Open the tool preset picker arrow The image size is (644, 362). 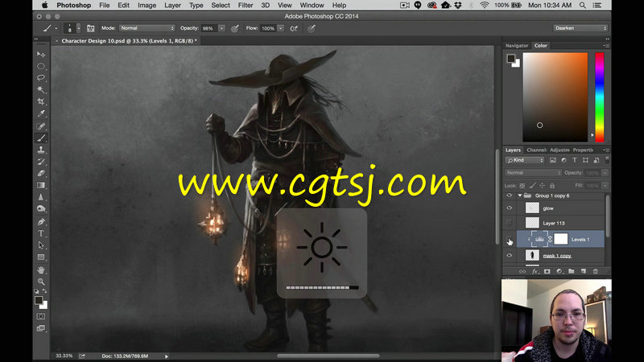tap(56, 28)
